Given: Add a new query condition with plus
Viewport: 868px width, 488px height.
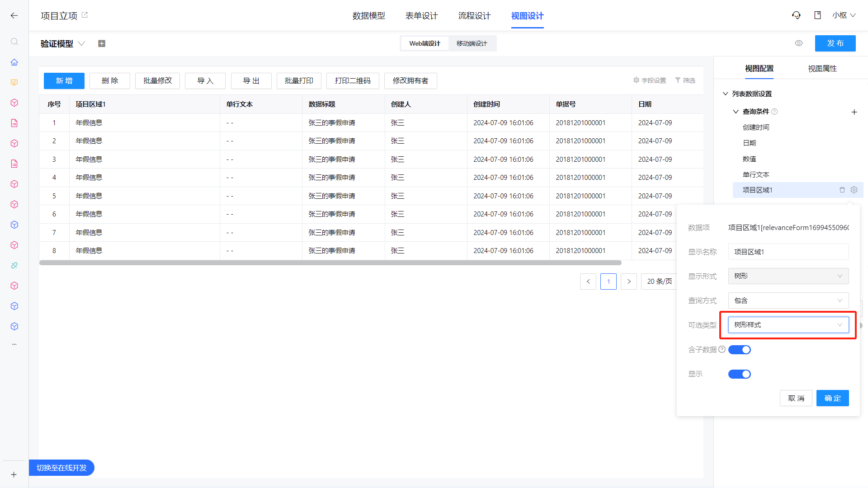Looking at the screenshot, I should [x=854, y=112].
